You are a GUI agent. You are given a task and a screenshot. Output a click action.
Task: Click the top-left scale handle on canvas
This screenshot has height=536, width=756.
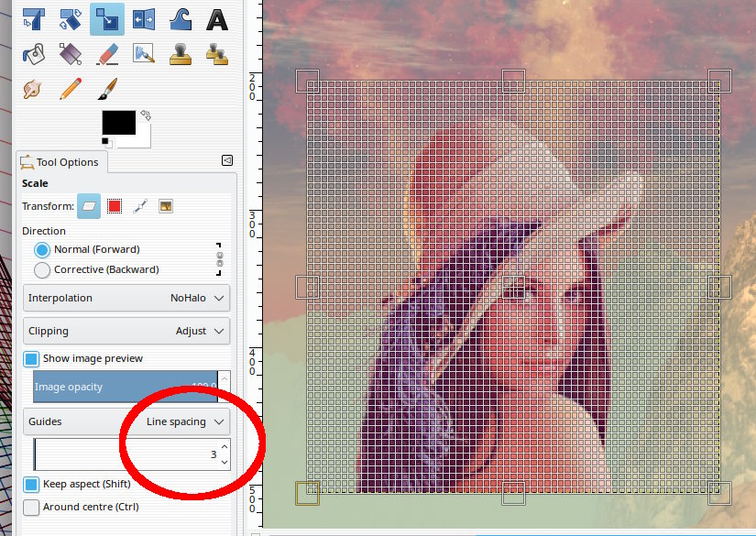pos(307,81)
